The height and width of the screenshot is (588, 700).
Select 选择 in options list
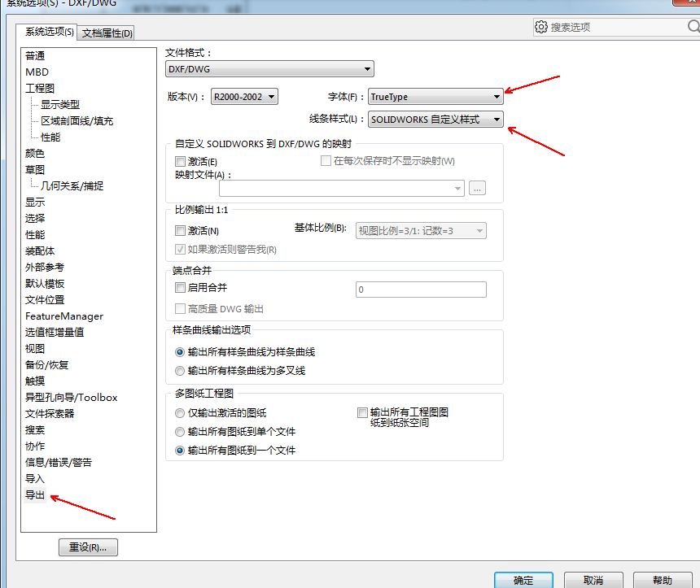[x=35, y=219]
